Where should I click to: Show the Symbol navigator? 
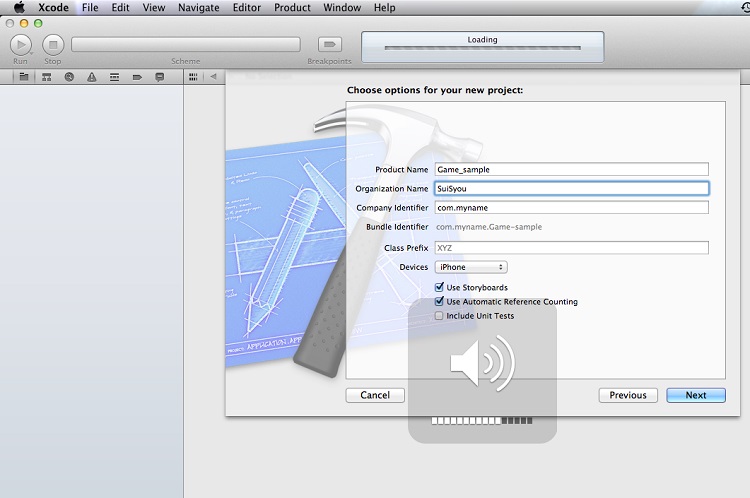tap(46, 77)
